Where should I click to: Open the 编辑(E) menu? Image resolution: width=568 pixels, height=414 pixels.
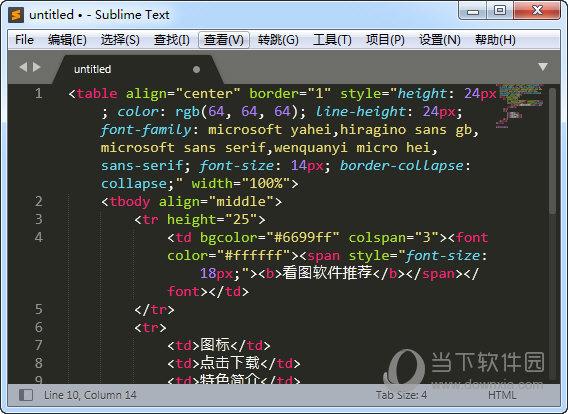[x=67, y=39]
